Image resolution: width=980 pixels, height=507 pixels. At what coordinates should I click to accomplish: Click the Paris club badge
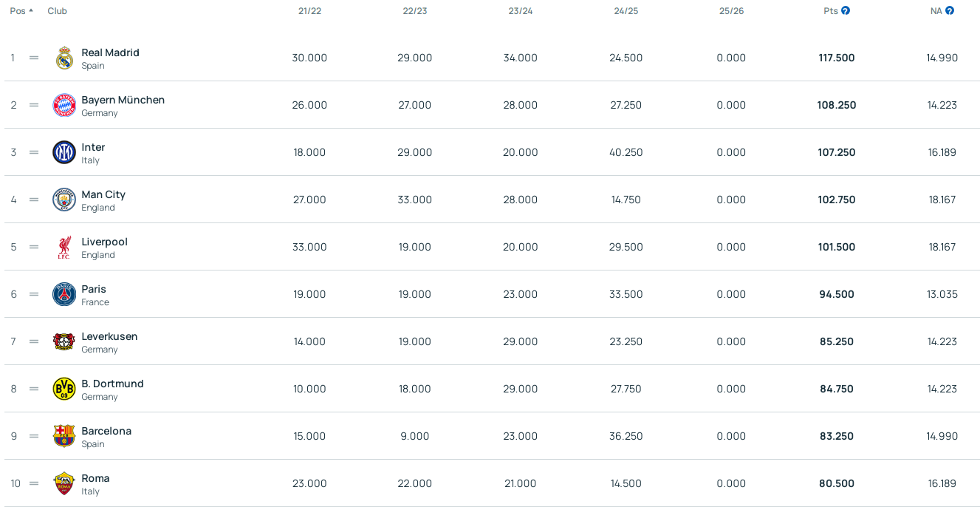[64, 294]
